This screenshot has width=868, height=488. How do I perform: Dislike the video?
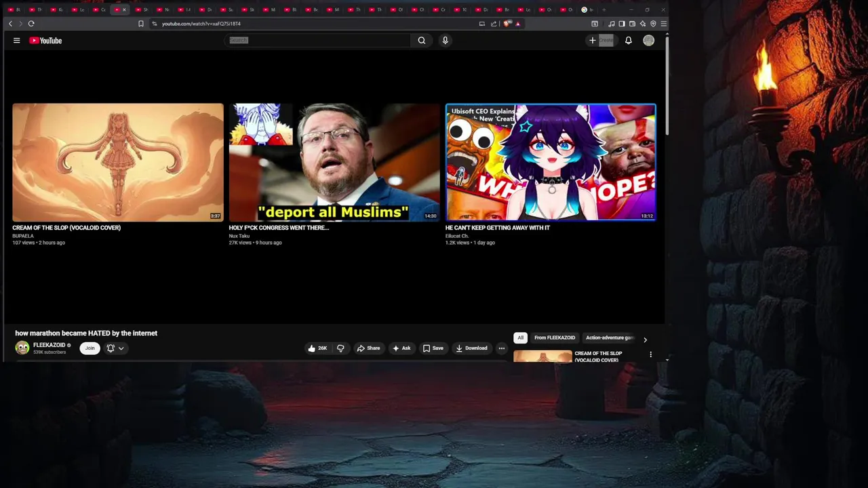coord(340,348)
